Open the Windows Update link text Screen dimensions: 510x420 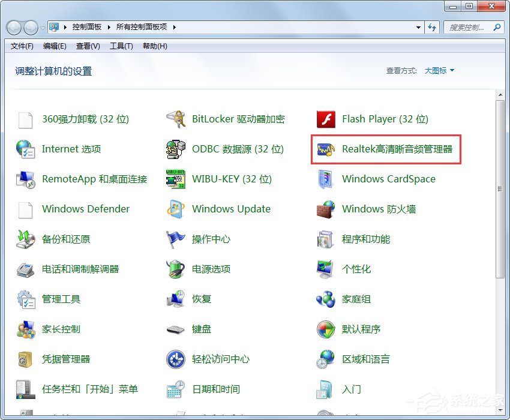click(x=231, y=209)
